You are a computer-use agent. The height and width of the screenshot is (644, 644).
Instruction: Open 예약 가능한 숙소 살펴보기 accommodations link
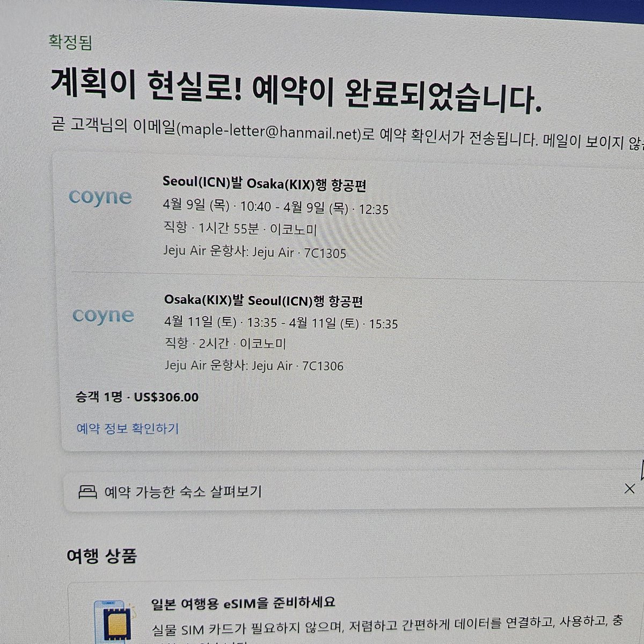(183, 492)
